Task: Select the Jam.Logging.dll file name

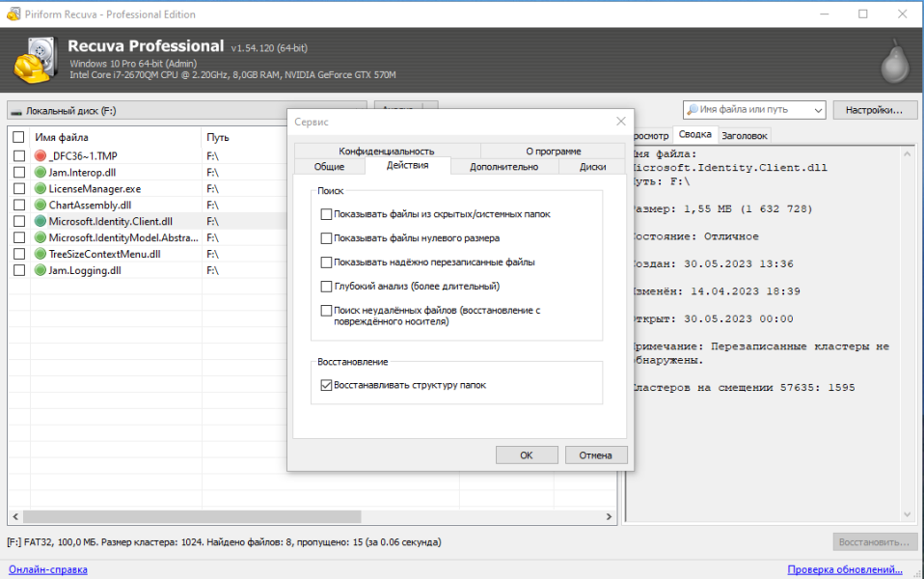Action: point(85,270)
